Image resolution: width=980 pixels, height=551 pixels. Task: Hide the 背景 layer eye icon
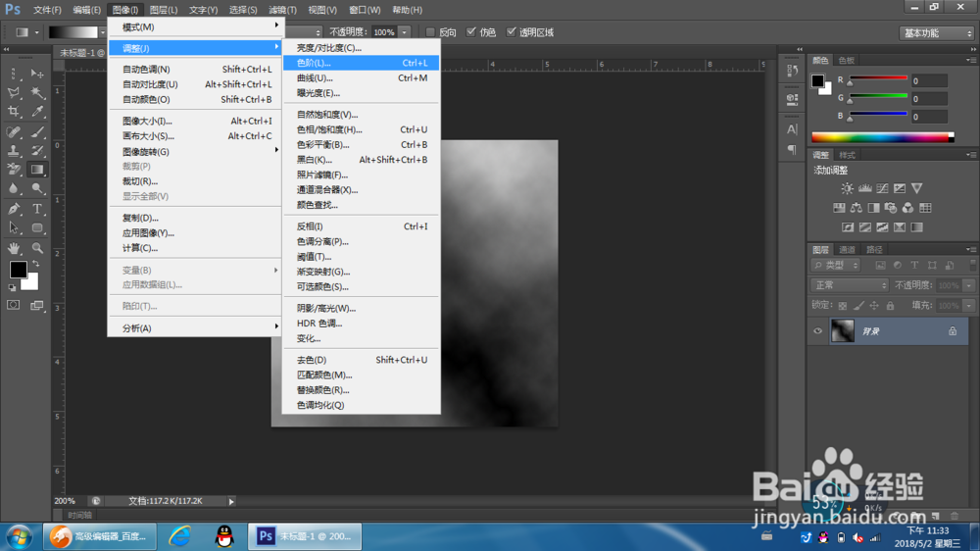pos(817,330)
